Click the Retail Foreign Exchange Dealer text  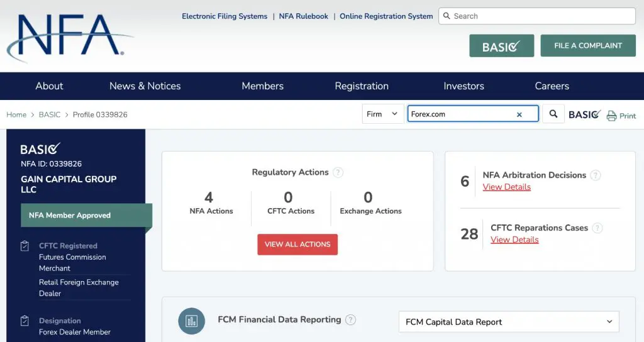pyautogui.click(x=79, y=287)
